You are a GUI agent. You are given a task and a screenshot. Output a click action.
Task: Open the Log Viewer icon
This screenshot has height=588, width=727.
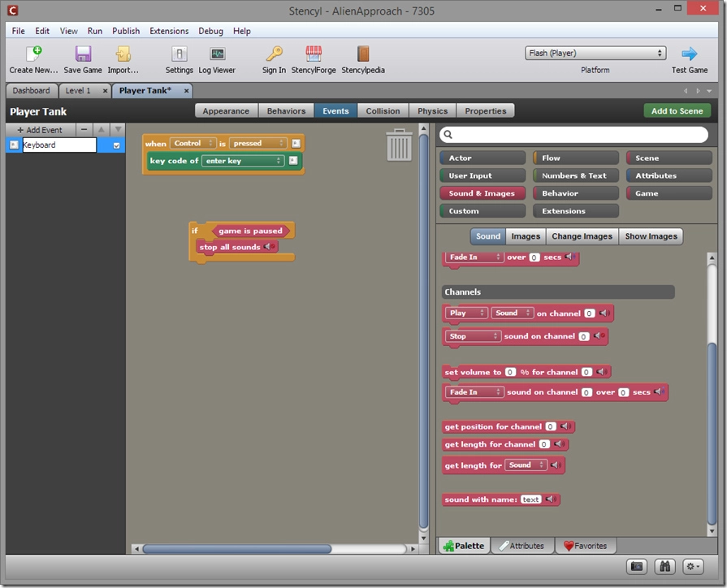pyautogui.click(x=217, y=54)
